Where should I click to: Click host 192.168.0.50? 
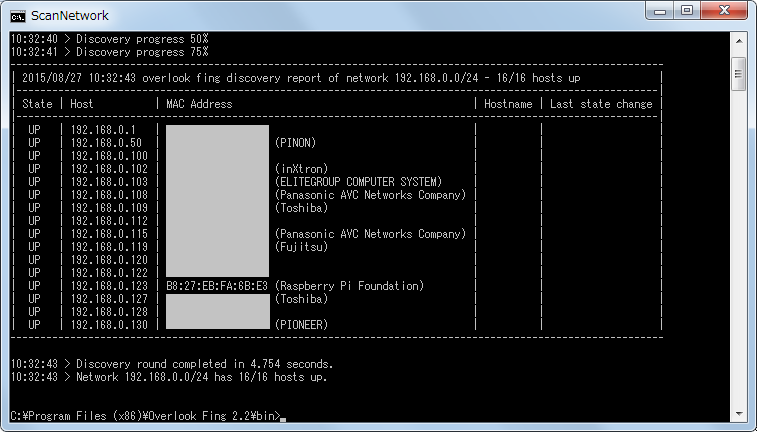click(106, 143)
